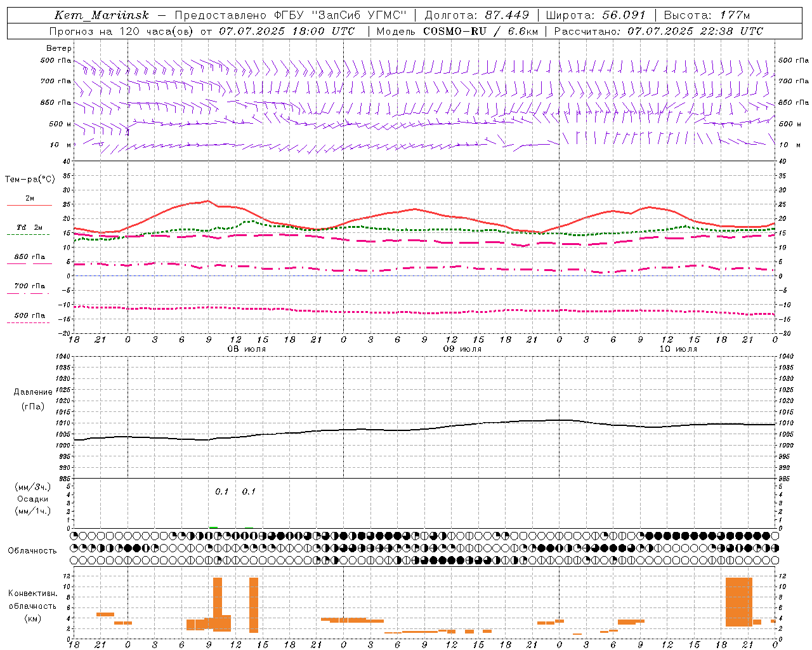Click the wide orange convective block on 10 июля evening
This screenshot has height=650, width=812.
pyautogui.click(x=739, y=602)
